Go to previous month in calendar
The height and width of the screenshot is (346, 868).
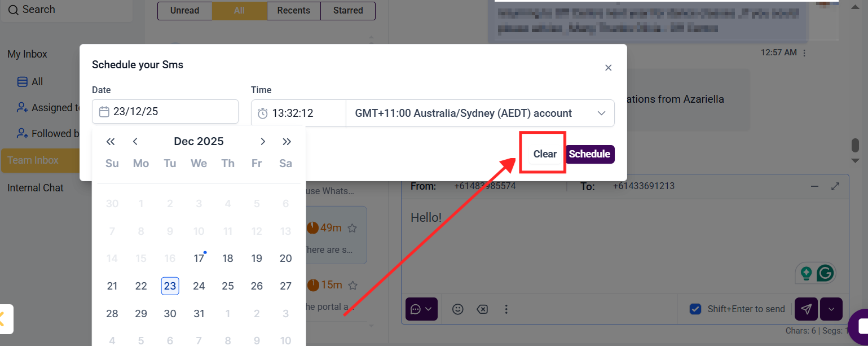click(x=135, y=142)
